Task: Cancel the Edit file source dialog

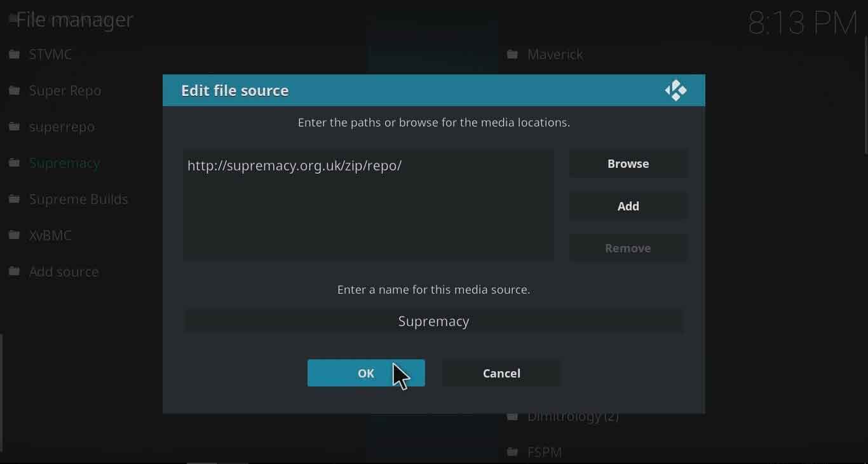Action: pyautogui.click(x=501, y=373)
